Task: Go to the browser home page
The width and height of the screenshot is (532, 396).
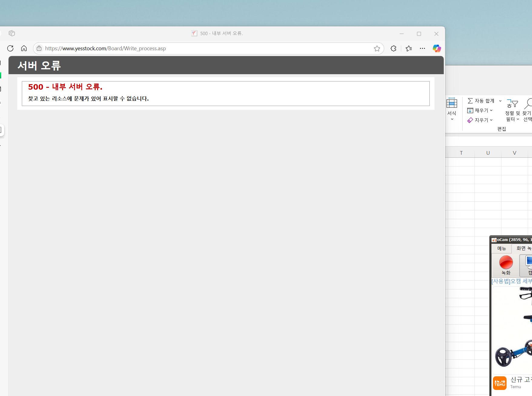Action: click(24, 48)
